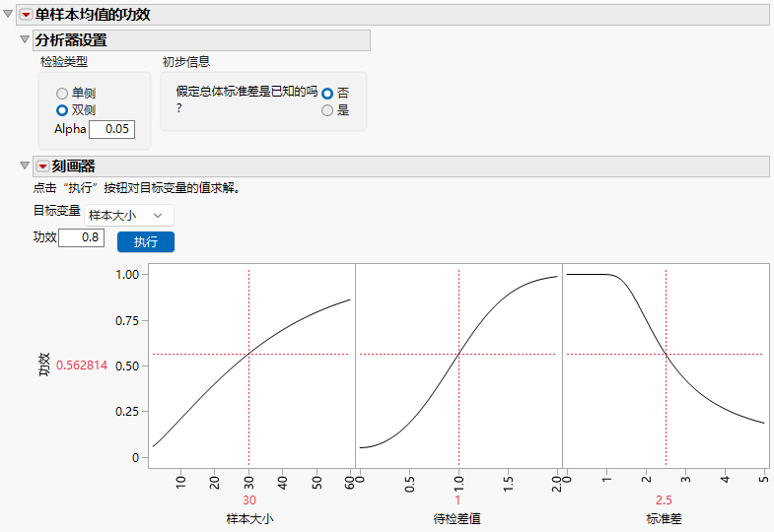774x532 pixels.
Task: Choose 是 for known standard deviation
Action: coord(327,110)
